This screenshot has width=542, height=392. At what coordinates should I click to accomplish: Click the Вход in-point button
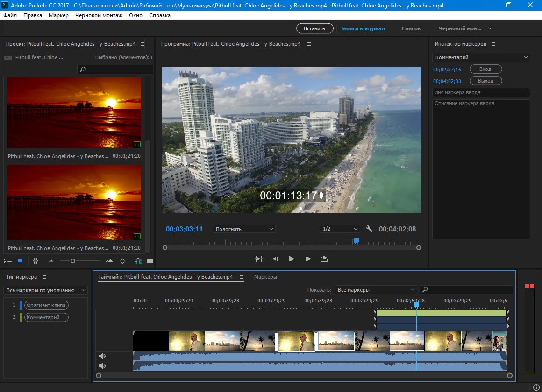(x=485, y=69)
